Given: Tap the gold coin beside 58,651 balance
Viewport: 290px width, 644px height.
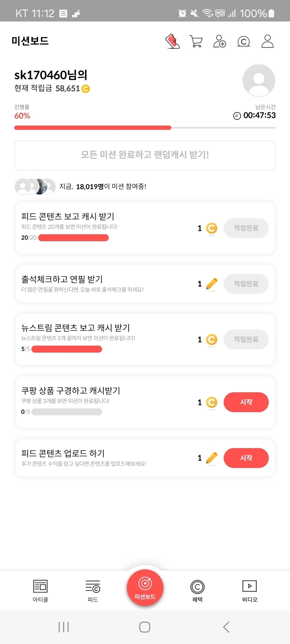Looking at the screenshot, I should tap(86, 89).
